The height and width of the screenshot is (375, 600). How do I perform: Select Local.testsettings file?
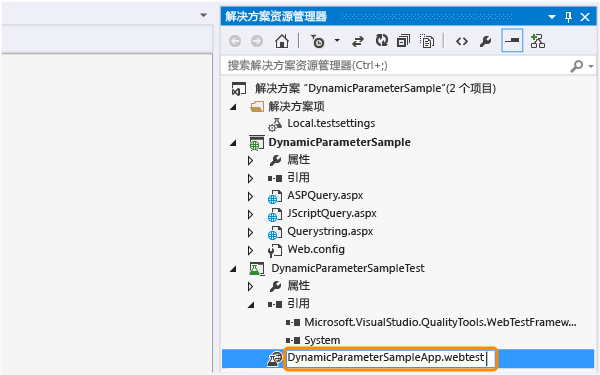point(331,124)
